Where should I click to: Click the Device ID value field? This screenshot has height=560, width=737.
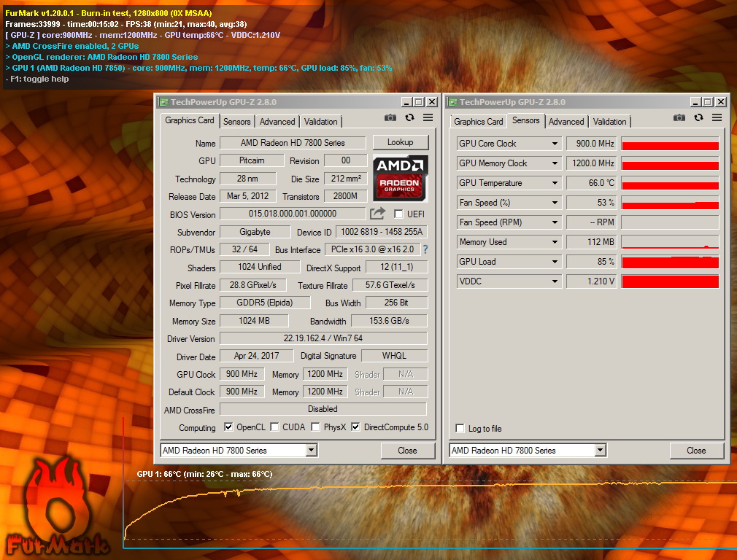(x=382, y=232)
